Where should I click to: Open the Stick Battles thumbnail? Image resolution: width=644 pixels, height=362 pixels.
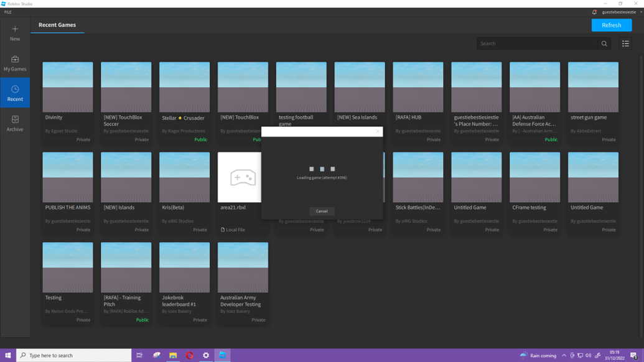(x=418, y=177)
